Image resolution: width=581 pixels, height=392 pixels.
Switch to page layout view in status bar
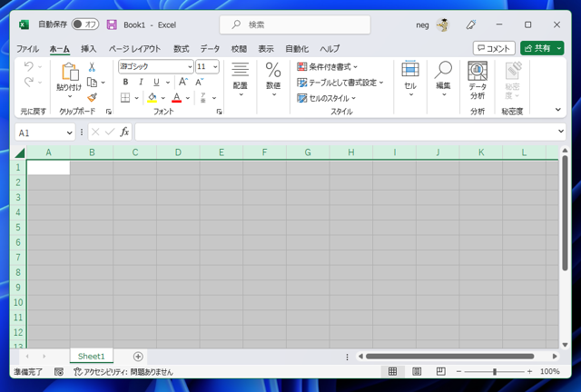tap(417, 371)
